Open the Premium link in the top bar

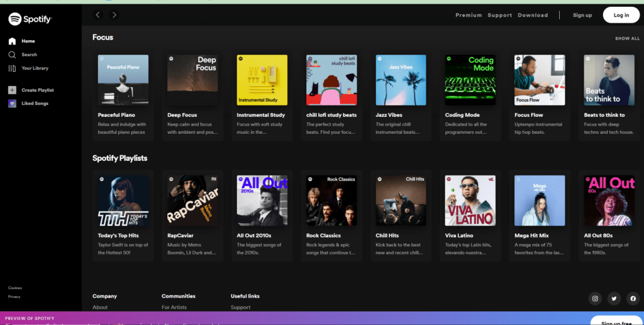(x=469, y=15)
